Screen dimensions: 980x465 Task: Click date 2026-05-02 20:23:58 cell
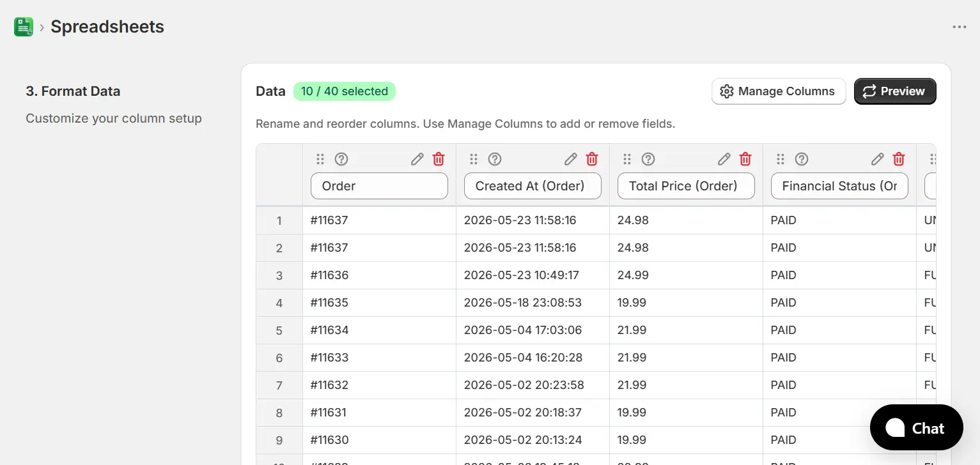coord(533,385)
